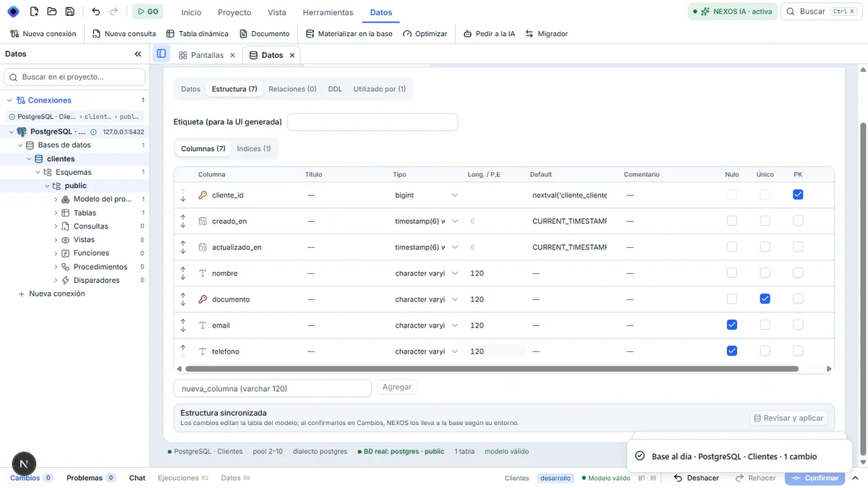Click the Migrador toolbar icon
Screen dimensions: 868x488
[529, 34]
